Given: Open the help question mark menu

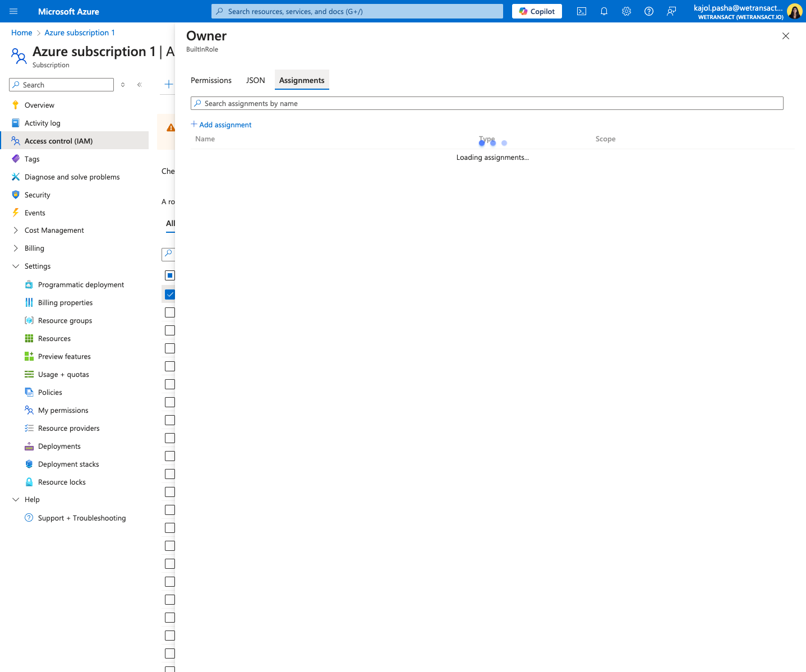Looking at the screenshot, I should pyautogui.click(x=649, y=11).
